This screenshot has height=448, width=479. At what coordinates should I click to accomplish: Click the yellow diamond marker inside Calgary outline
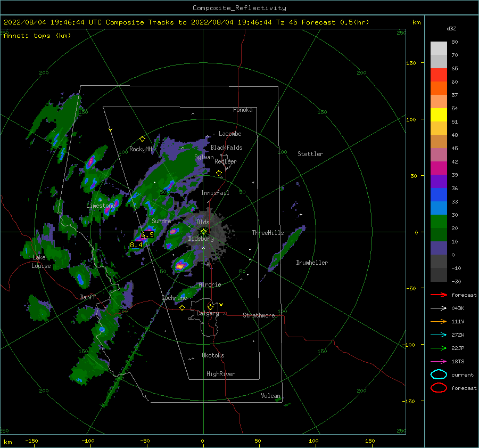tap(210, 307)
